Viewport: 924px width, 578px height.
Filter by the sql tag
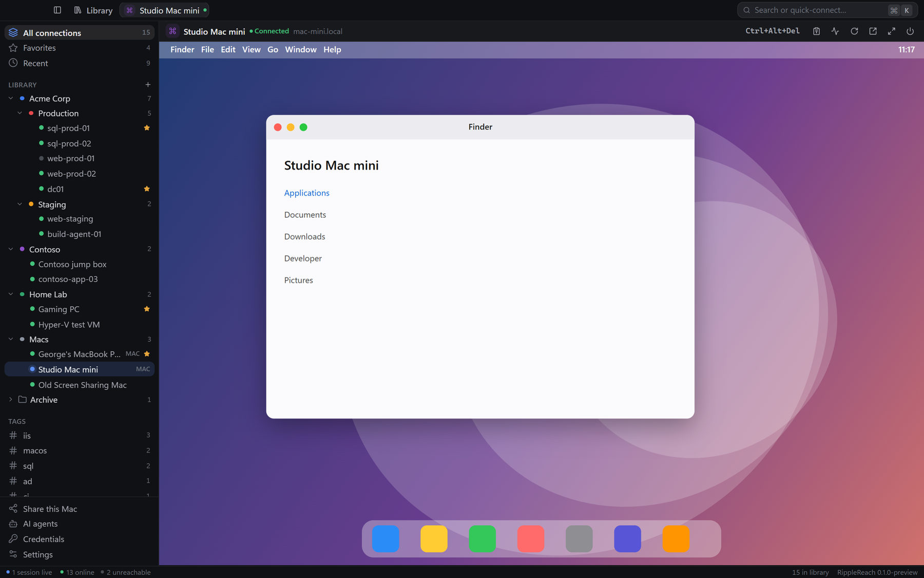(x=80, y=466)
